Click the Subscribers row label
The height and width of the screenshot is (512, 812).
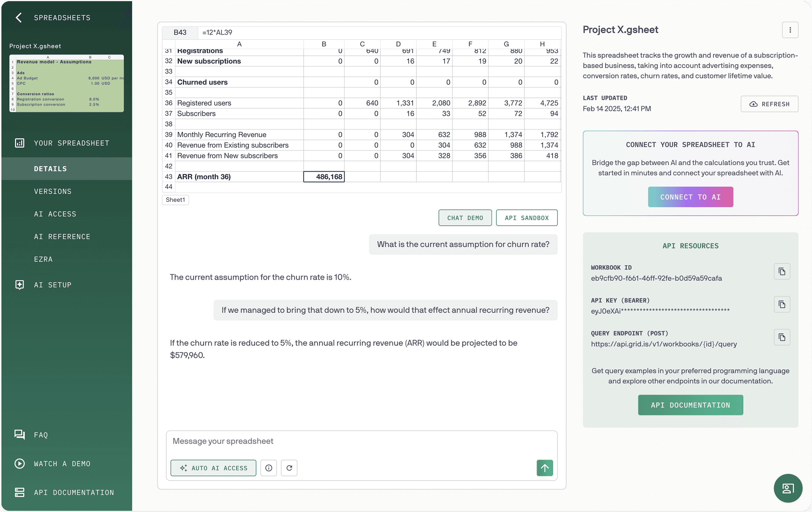239,114
